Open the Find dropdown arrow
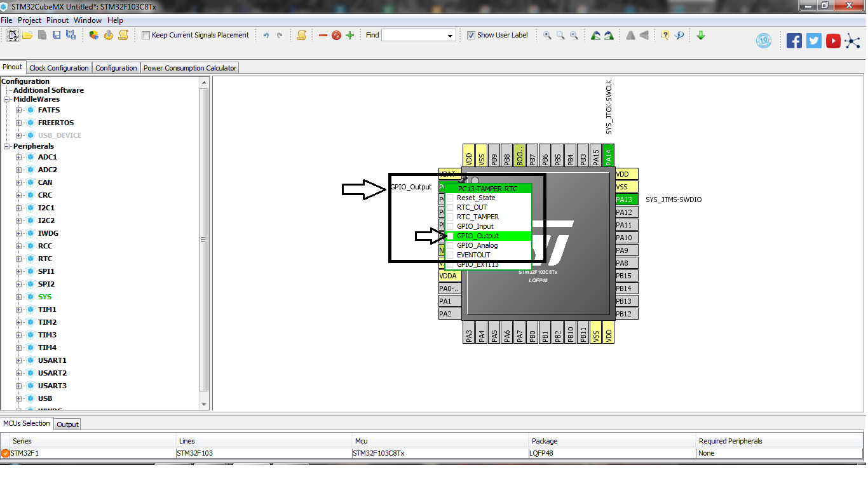The height and width of the screenshot is (488, 868). tap(451, 36)
